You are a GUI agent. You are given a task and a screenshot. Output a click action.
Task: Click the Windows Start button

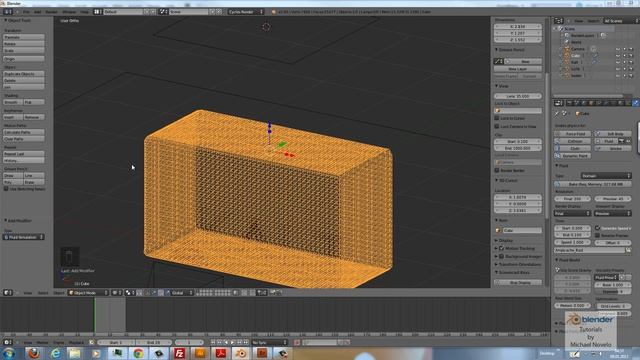[x=9, y=353]
